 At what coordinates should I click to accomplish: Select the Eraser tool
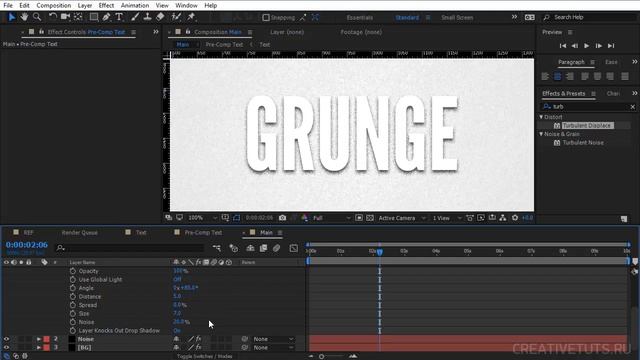point(160,17)
